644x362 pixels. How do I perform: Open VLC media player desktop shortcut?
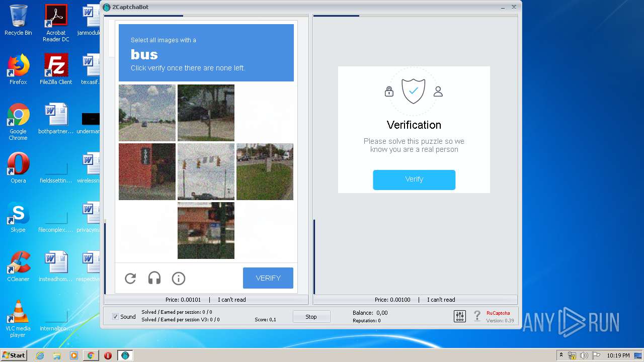point(18,319)
